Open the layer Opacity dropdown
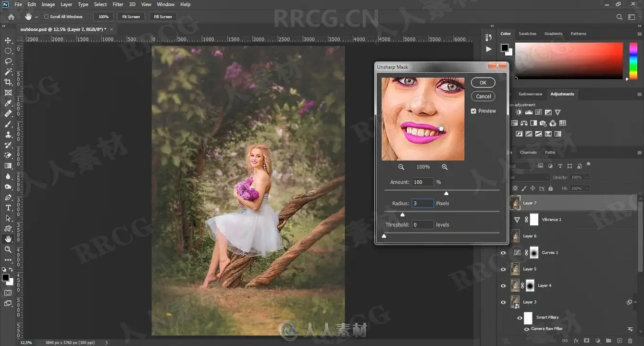Screen dimensions: 644x346 (587, 177)
